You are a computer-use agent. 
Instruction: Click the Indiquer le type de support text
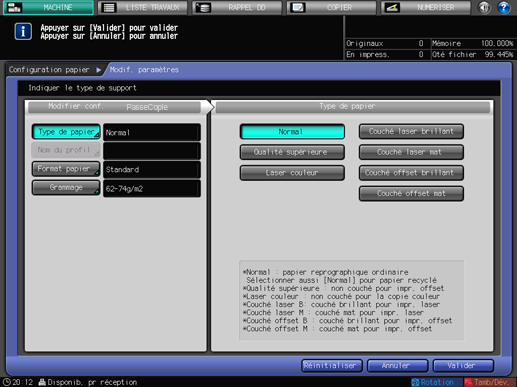(82, 88)
